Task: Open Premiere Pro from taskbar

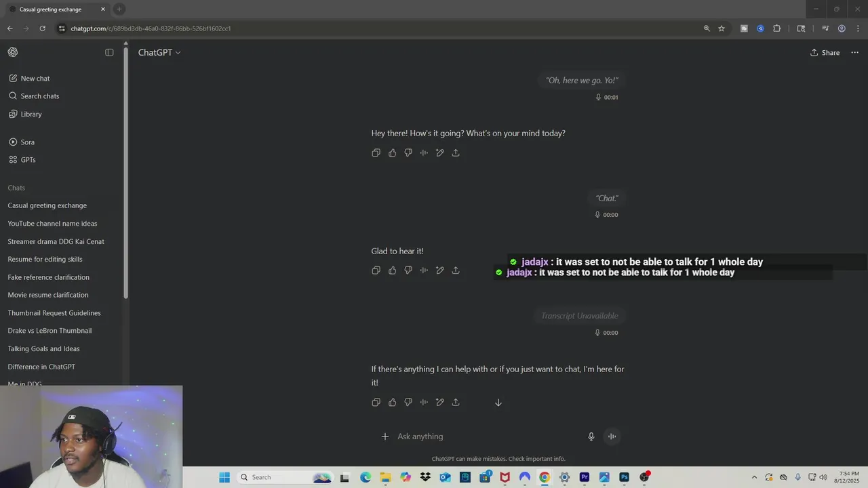Action: (585, 477)
